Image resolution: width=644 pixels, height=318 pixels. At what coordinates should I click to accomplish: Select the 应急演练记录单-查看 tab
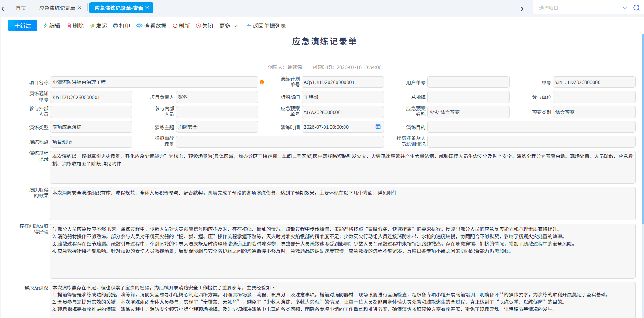[121, 8]
